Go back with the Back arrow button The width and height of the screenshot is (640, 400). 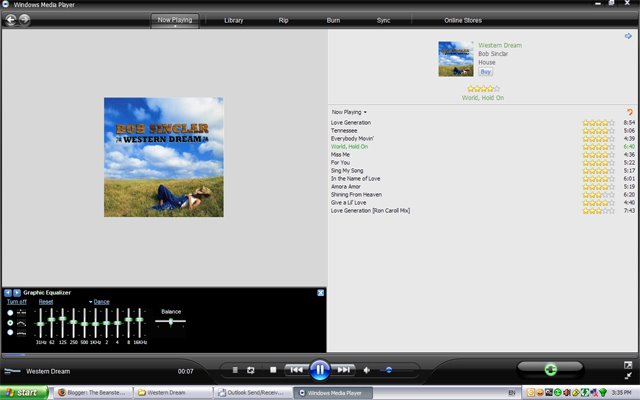(x=11, y=20)
